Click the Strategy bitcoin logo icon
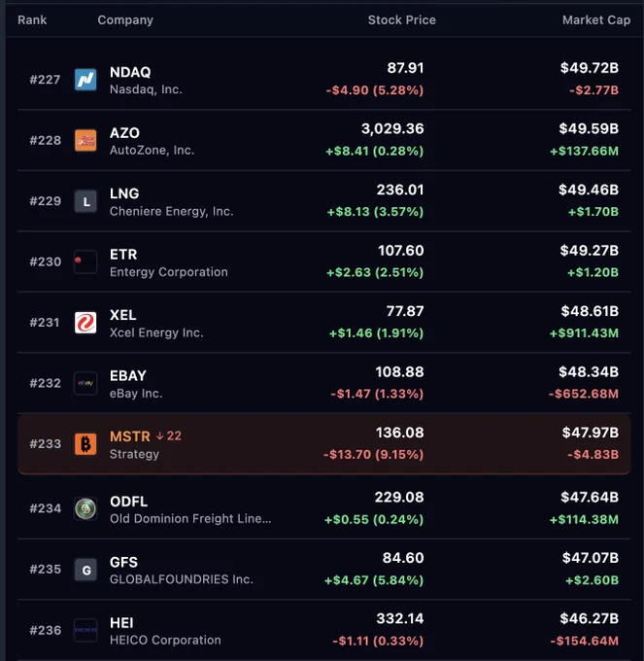 click(85, 444)
